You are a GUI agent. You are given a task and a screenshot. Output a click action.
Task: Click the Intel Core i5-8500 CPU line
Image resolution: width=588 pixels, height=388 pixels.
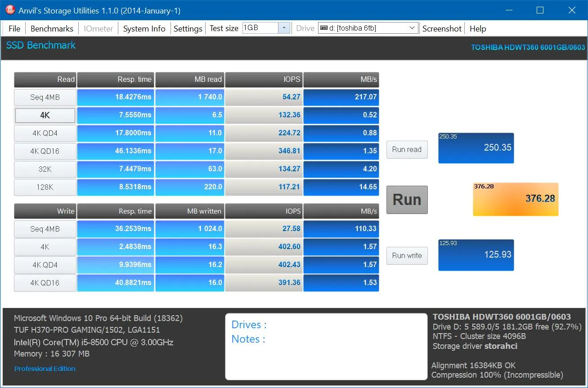click(94, 342)
